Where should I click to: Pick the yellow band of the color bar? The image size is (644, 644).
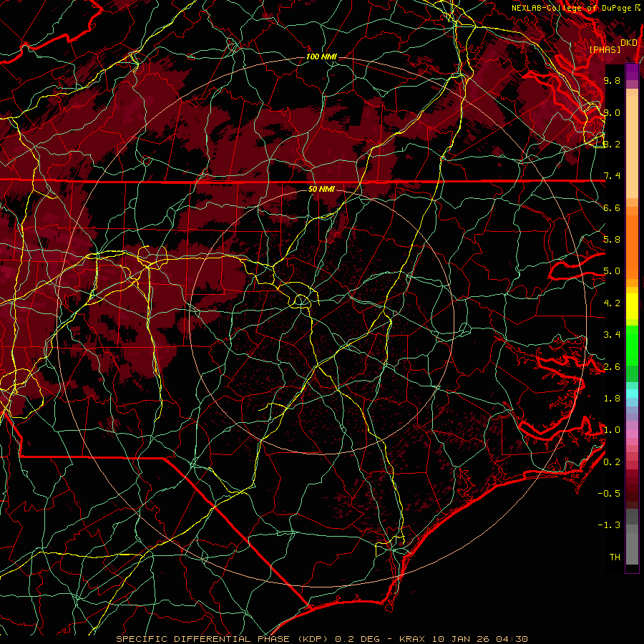[x=632, y=306]
